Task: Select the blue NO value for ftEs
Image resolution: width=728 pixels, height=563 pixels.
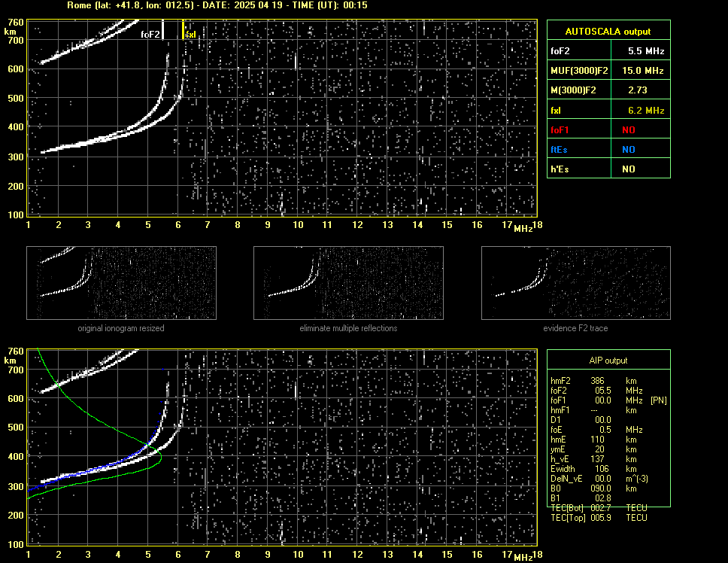Action: [629, 150]
